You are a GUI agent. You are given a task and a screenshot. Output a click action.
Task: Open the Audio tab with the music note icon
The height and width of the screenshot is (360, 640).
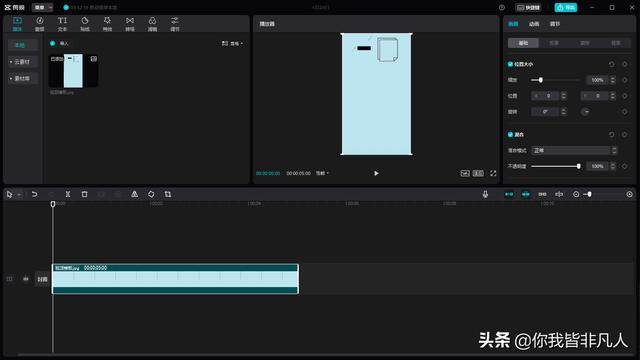point(40,24)
